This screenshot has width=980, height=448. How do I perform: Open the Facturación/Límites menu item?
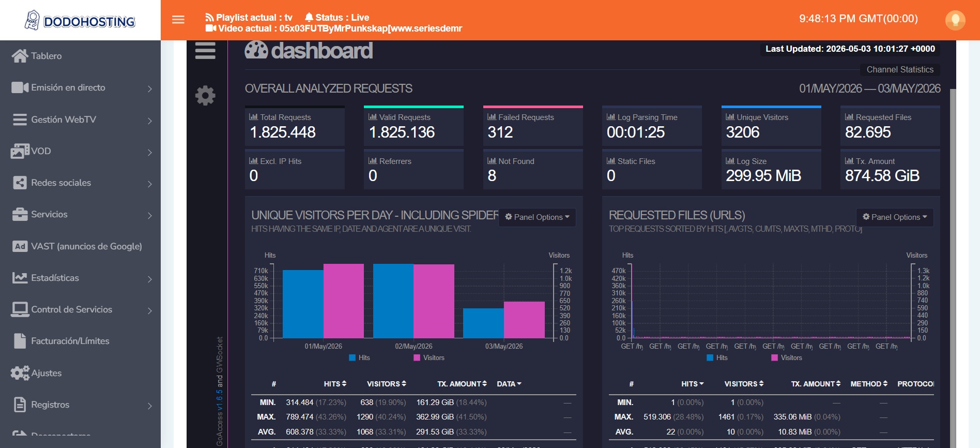(x=80, y=341)
